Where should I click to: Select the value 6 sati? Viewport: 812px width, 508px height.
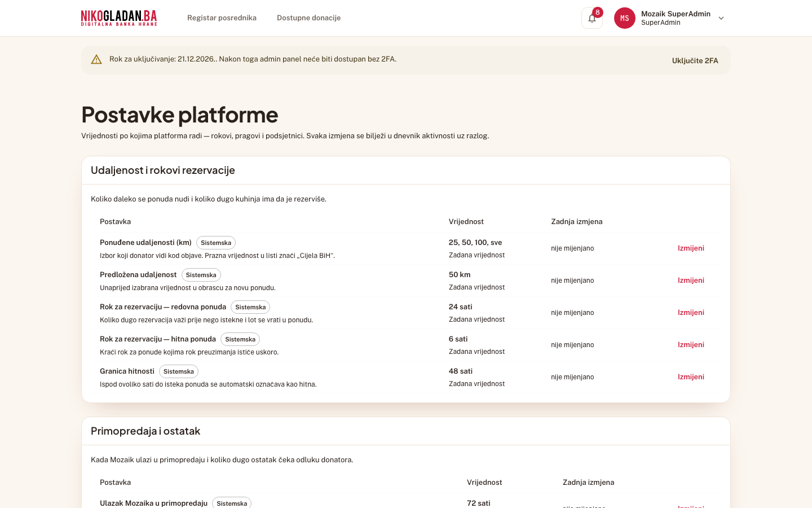pos(458,339)
